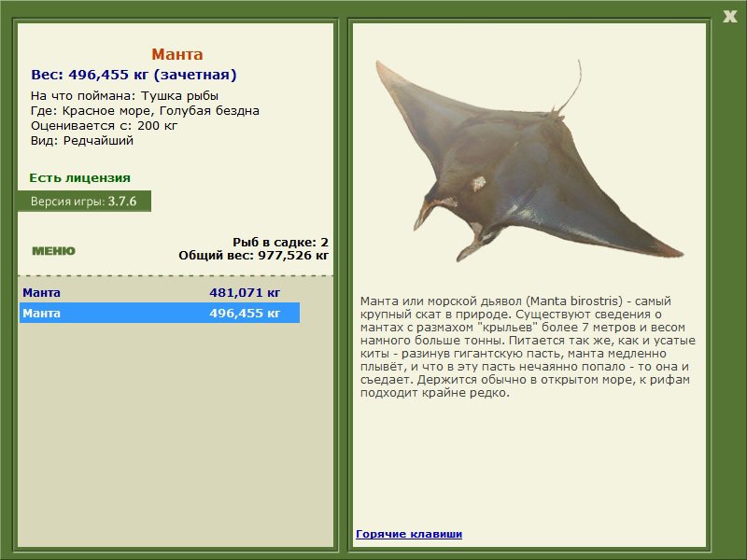Click the 496,455 кг weight in selected row

(245, 313)
